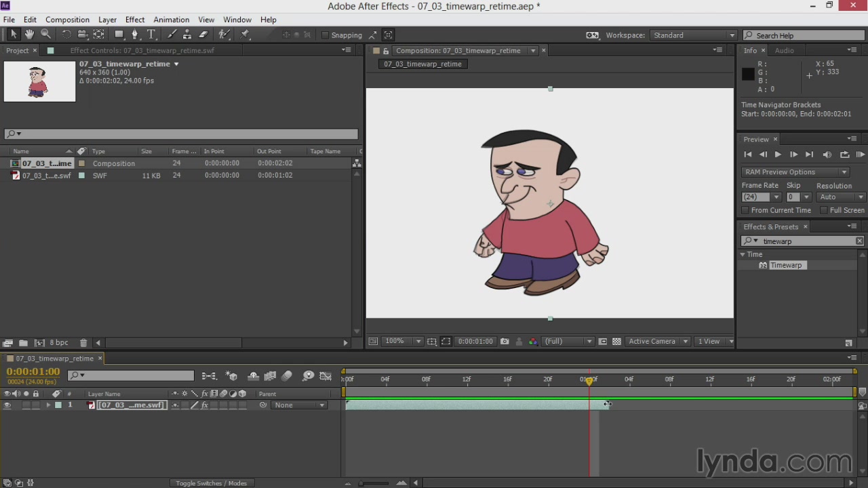Screen dimensions: 868x488
Task: Open the Parent None dropdown
Action: click(299, 405)
